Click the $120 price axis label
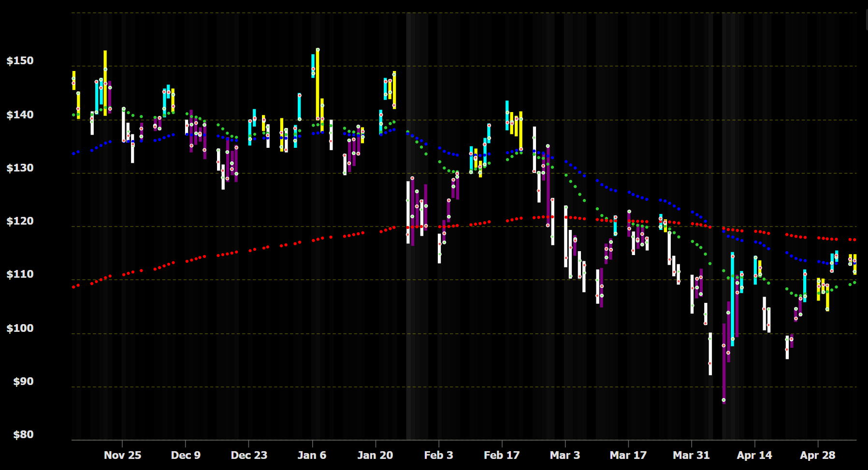Image resolution: width=868 pixels, height=470 pixels. (20, 221)
